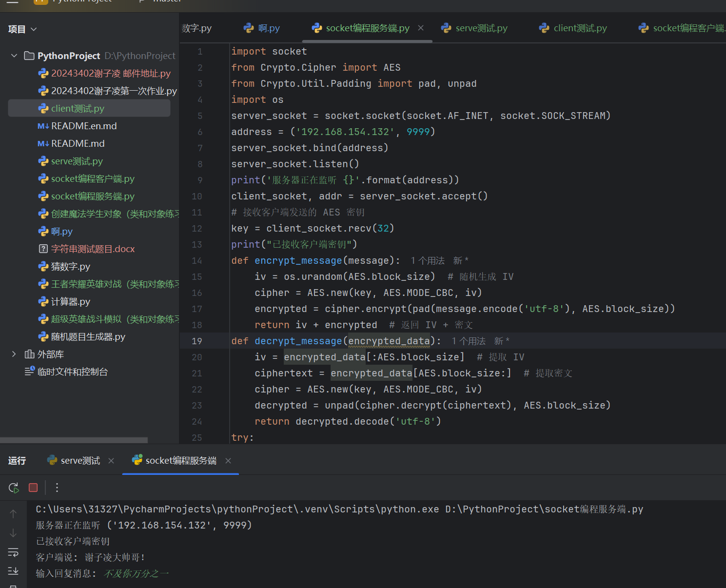Click the project panel horizontal scrollbar
Viewport: 726px width, 588px height.
(x=74, y=440)
